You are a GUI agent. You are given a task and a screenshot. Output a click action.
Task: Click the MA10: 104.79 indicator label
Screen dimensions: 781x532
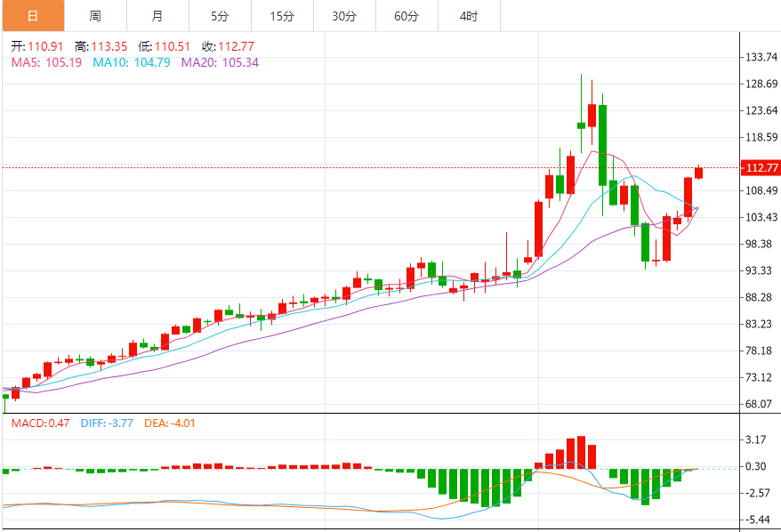132,62
